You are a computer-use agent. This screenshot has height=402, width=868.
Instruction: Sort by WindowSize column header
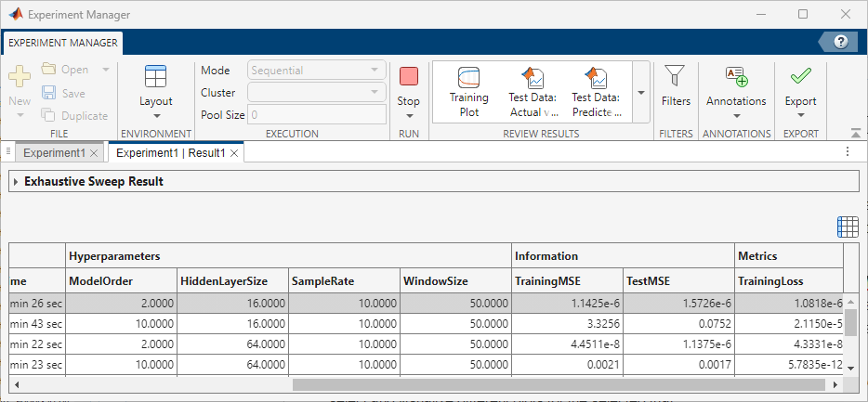click(455, 281)
